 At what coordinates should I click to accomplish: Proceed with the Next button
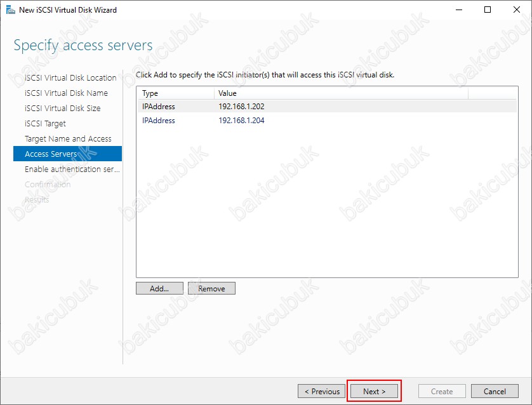374,391
